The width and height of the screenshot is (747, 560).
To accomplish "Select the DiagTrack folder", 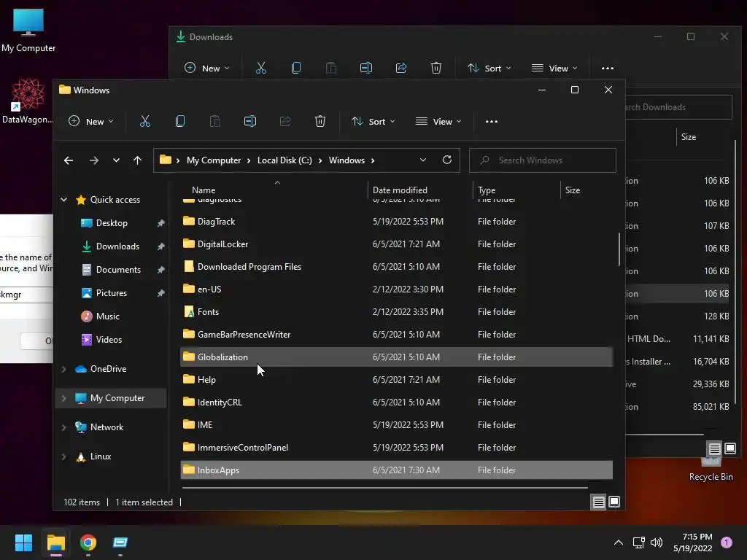I will (x=396, y=222).
